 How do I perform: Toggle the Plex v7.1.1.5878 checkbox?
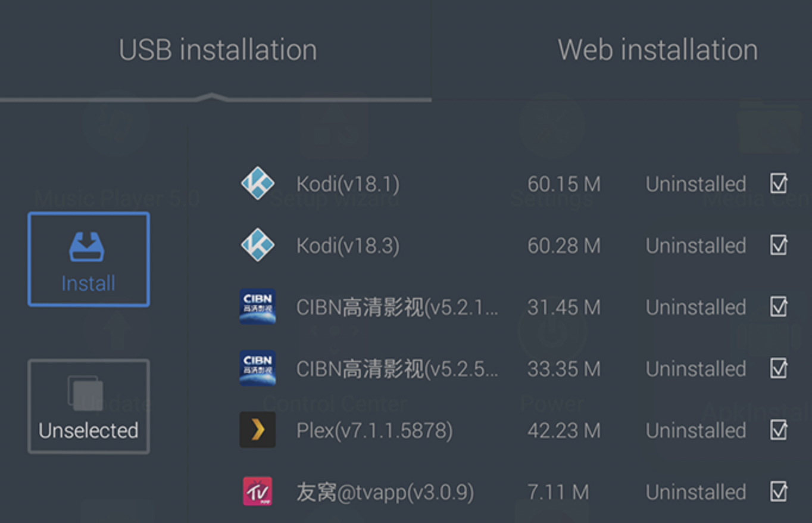779,429
